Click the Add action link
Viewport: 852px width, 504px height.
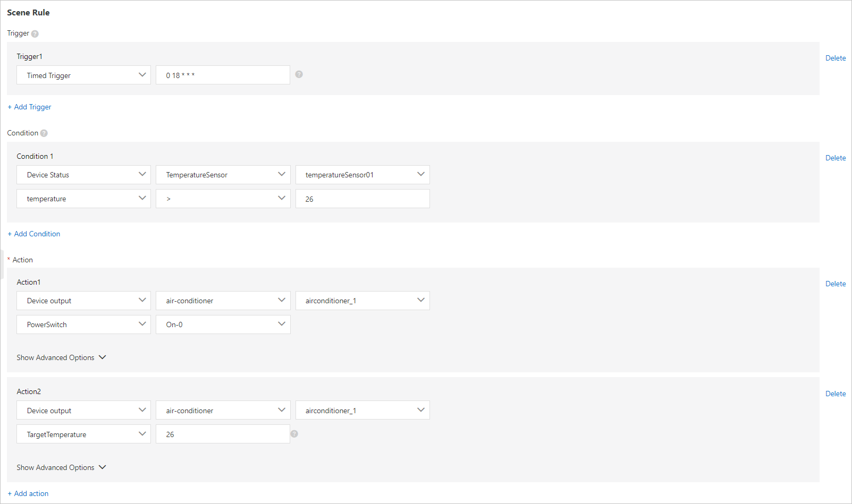pyautogui.click(x=28, y=493)
